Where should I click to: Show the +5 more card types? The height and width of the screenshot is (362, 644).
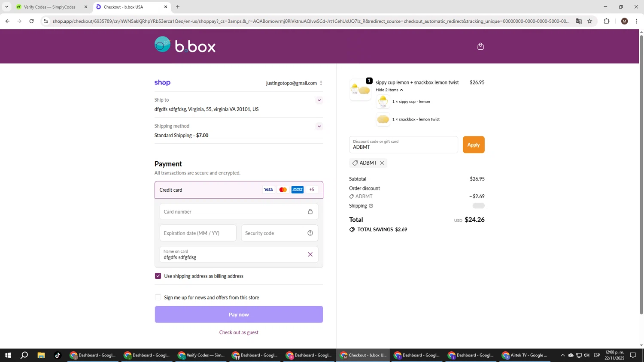pyautogui.click(x=312, y=190)
